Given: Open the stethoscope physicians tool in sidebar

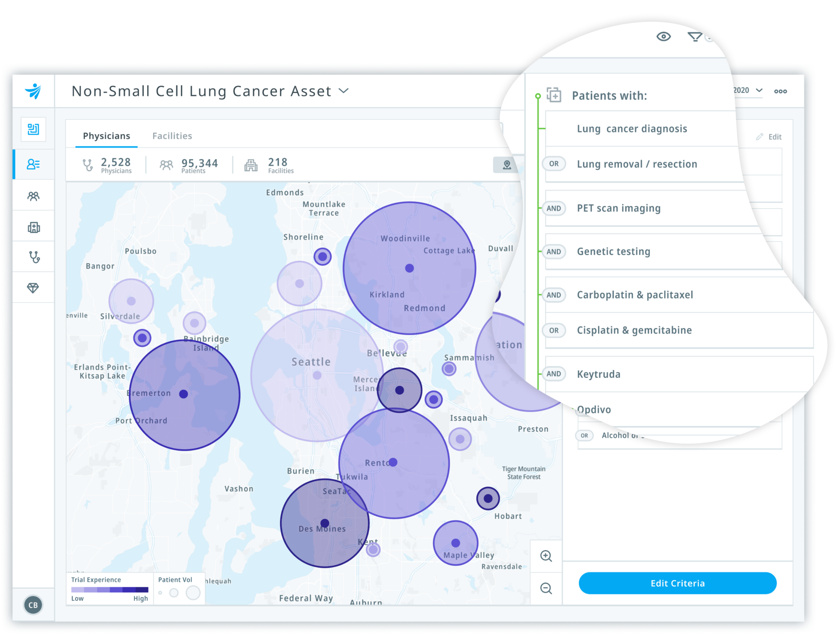Looking at the screenshot, I should (x=33, y=257).
